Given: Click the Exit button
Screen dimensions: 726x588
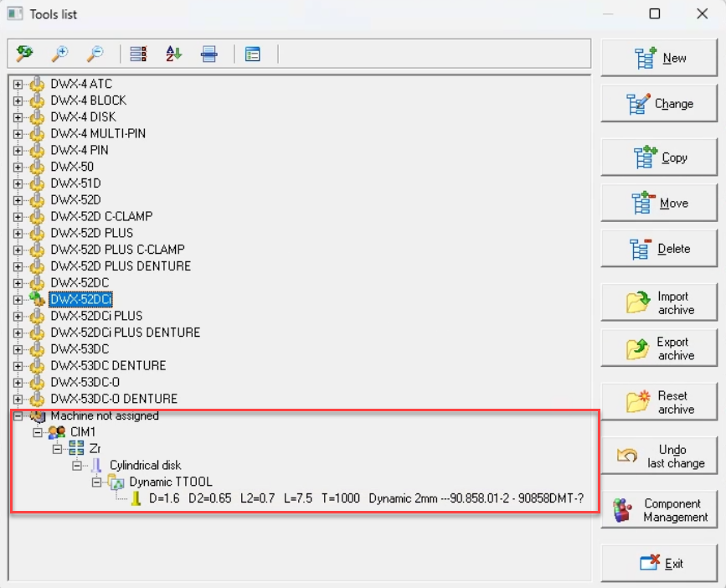Looking at the screenshot, I should pos(659,564).
